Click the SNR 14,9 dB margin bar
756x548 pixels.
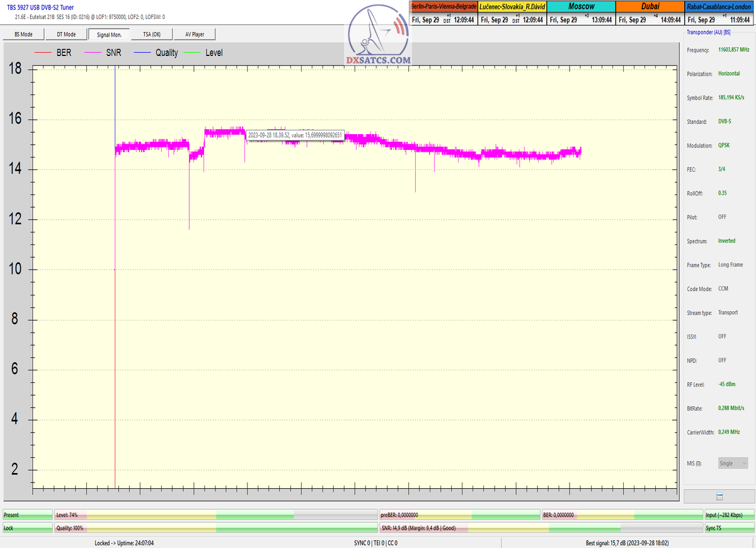point(541,528)
